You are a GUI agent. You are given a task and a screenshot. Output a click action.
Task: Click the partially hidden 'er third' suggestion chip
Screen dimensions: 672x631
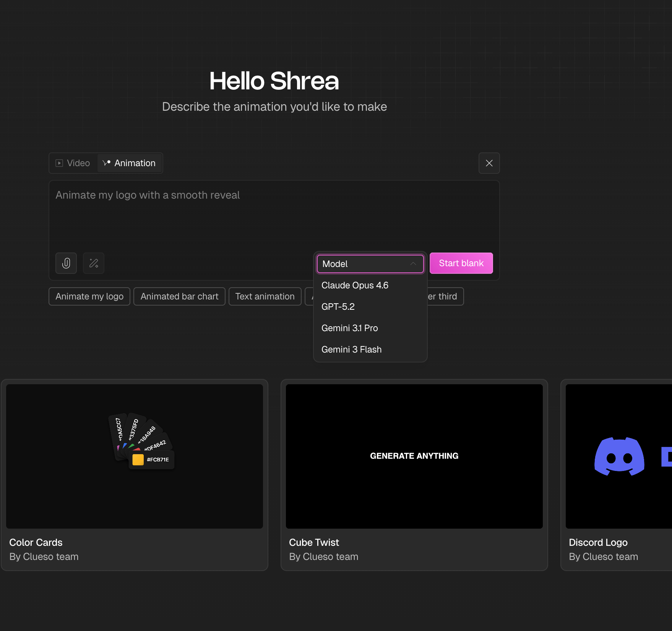click(x=445, y=296)
